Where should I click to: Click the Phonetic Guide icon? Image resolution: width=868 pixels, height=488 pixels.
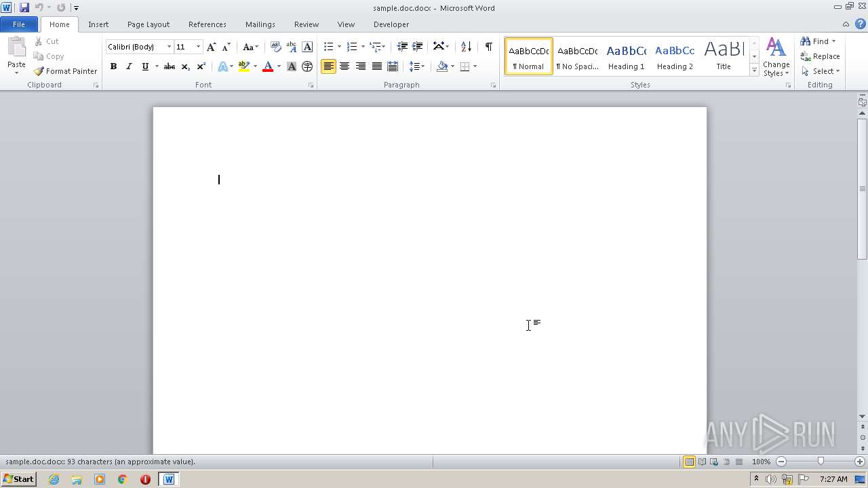point(292,47)
